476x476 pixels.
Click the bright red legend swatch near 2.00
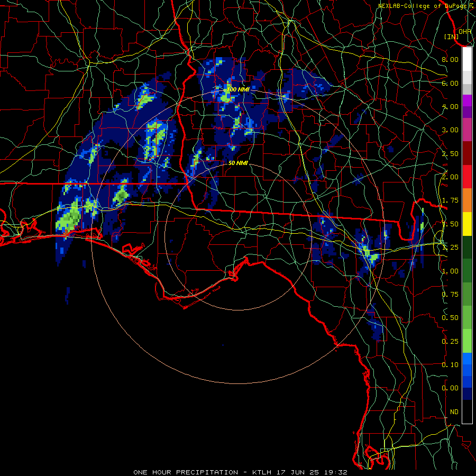tap(467, 177)
